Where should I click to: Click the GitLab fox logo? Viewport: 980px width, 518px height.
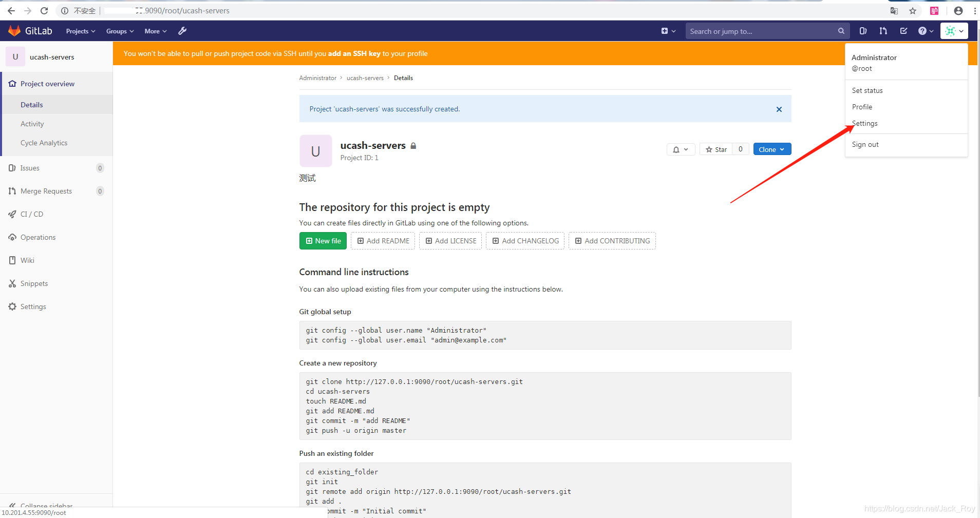point(14,31)
